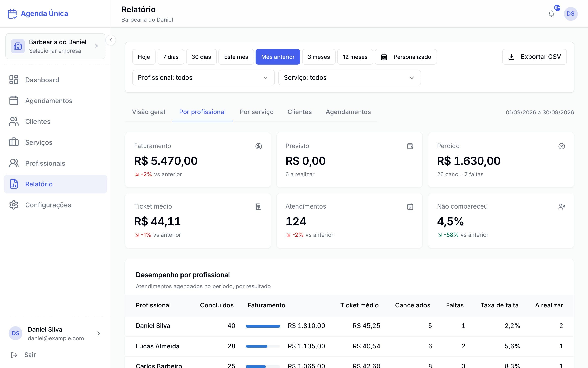588x368 pixels.
Task: Click the dollar icon on Faturamento card
Action: click(x=258, y=146)
